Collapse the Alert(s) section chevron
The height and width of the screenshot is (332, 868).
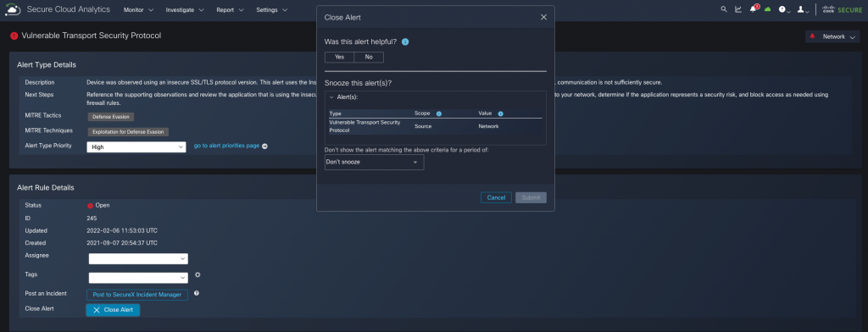pyautogui.click(x=331, y=97)
